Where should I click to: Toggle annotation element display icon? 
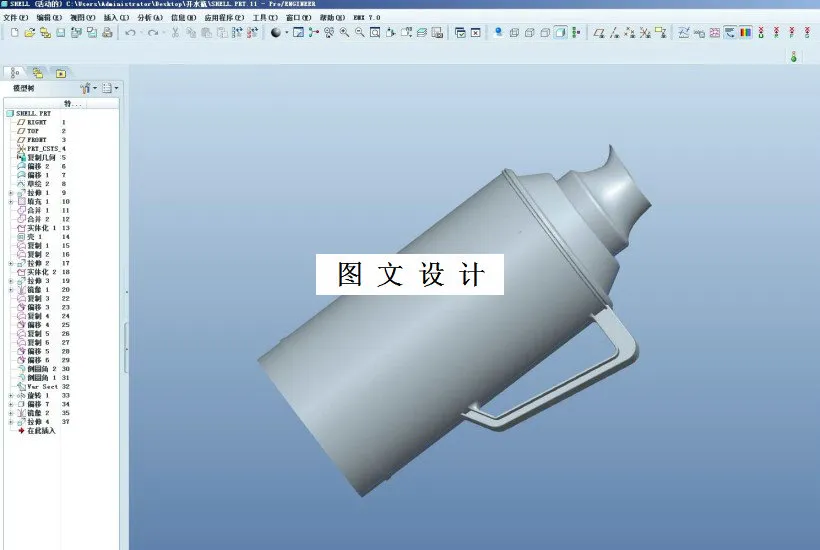coord(661,32)
